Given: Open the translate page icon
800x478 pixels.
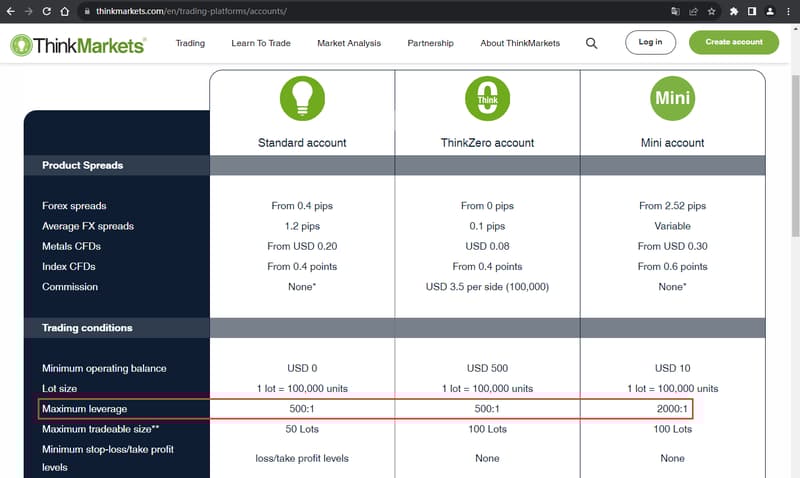Looking at the screenshot, I should 676,11.
